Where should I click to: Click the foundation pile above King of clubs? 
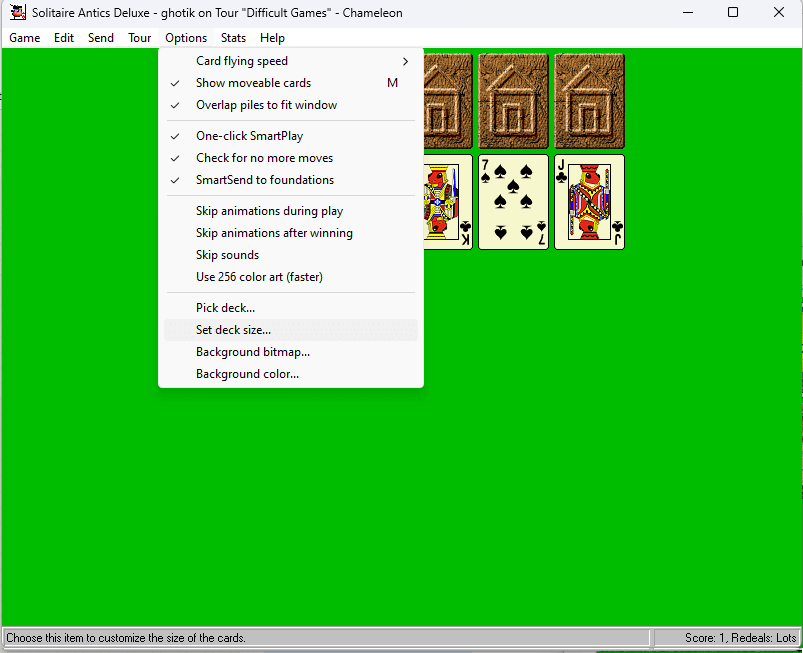[448, 101]
